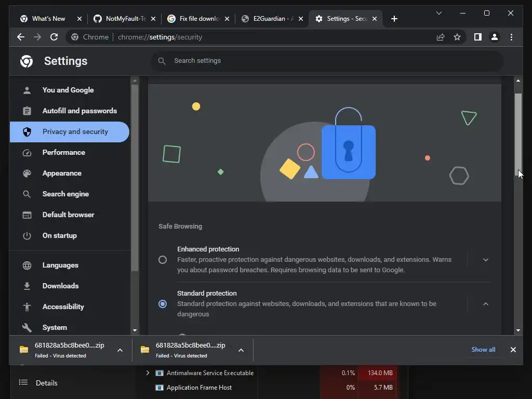The image size is (532, 399).
Task: Click the sidebar scroll down arrow
Action: [x=135, y=330]
